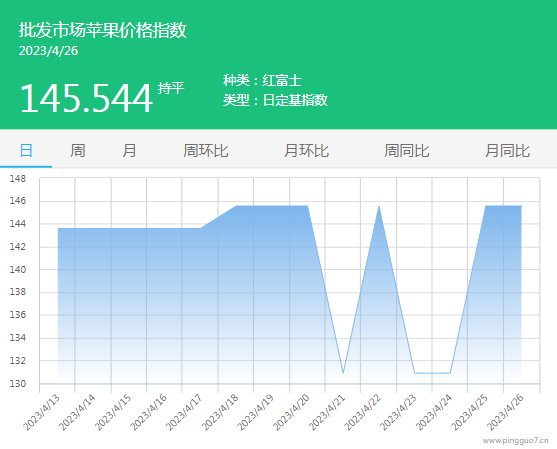557x449 pixels.
Task: Click the 148 y-axis label
Action: 18,178
